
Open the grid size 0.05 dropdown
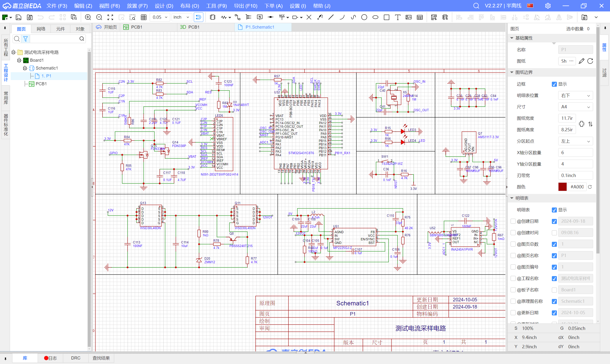(x=160, y=17)
